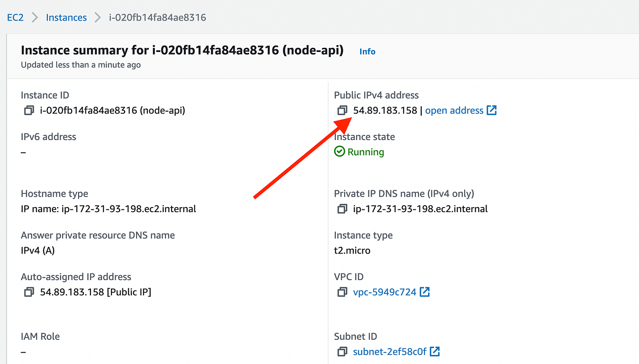Copy the Auto-assigned IP address
Viewport: 639px width, 364px height.
[29, 292]
